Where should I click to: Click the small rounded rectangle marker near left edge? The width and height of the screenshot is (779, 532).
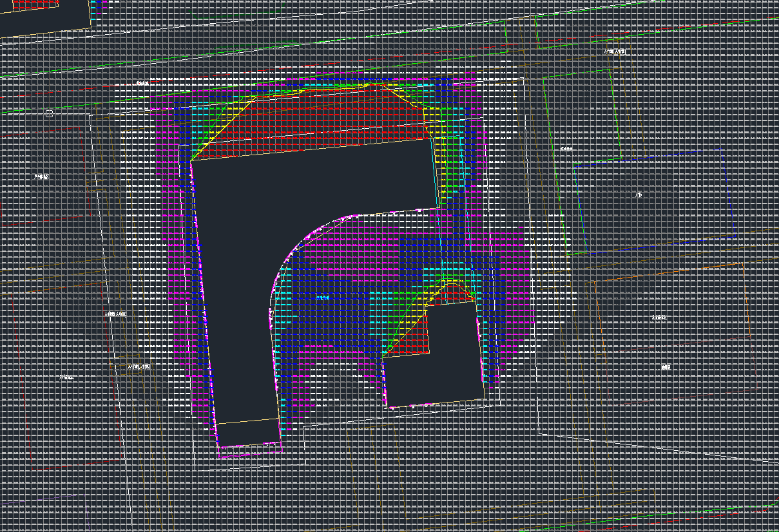pyautogui.click(x=49, y=113)
